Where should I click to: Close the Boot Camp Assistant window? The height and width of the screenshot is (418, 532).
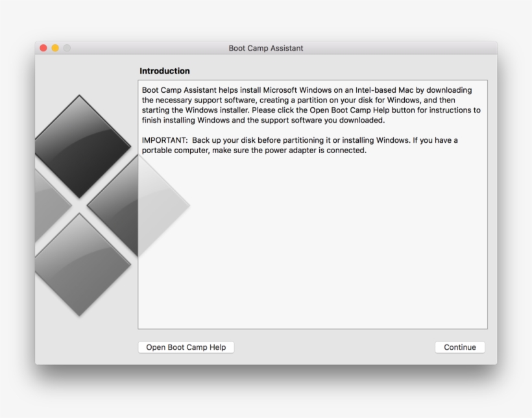coord(43,48)
